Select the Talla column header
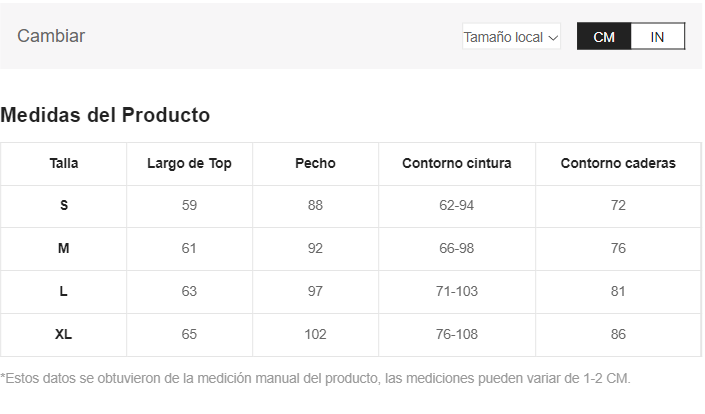The image size is (705, 414). (64, 163)
